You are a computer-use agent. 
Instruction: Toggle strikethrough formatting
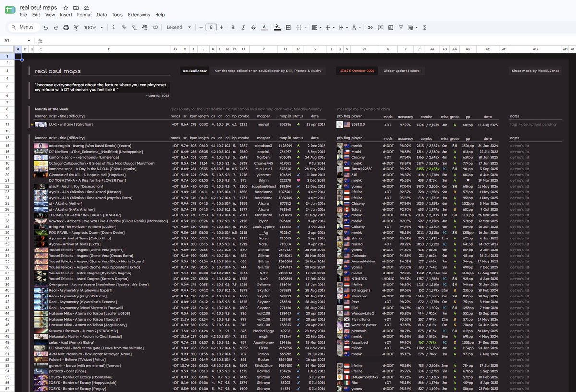pos(253,28)
